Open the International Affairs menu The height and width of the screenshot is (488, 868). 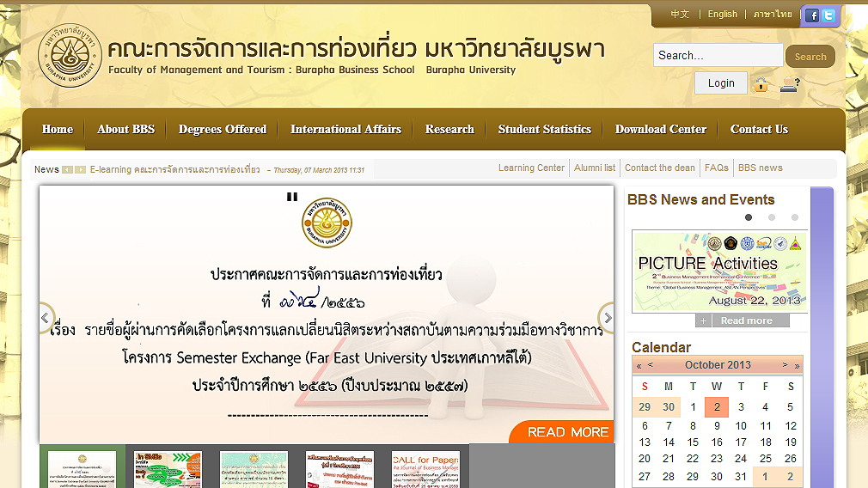345,129
